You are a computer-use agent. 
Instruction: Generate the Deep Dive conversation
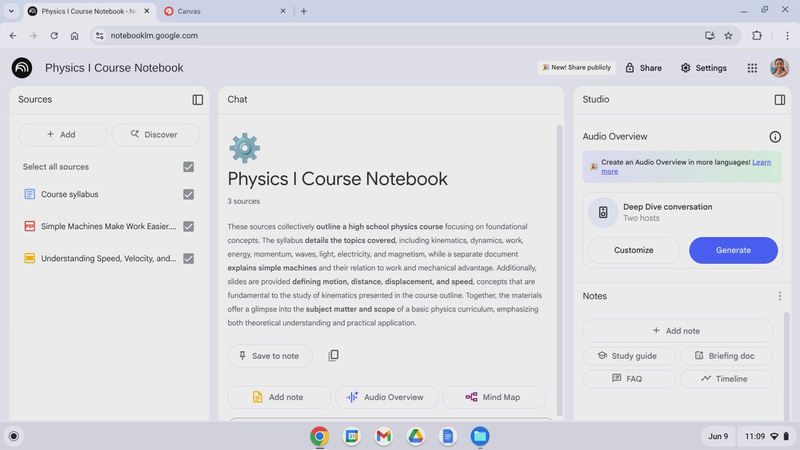pyautogui.click(x=733, y=250)
